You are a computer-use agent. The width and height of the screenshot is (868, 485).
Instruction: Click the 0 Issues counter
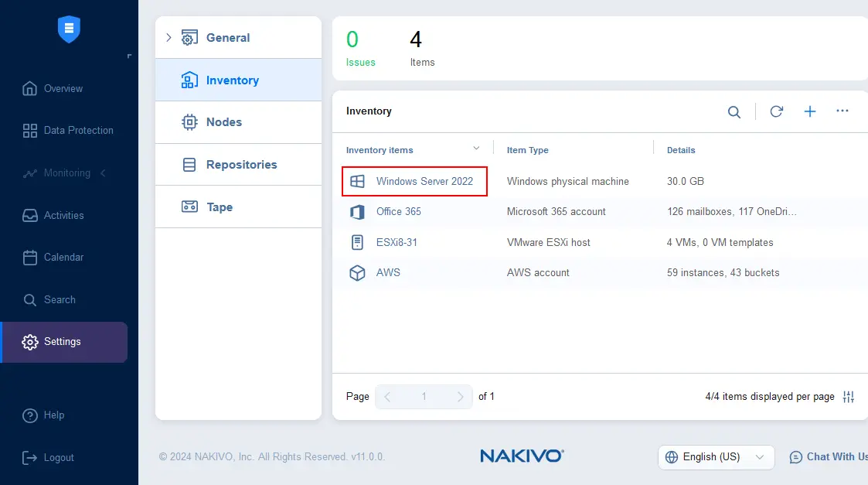point(360,48)
